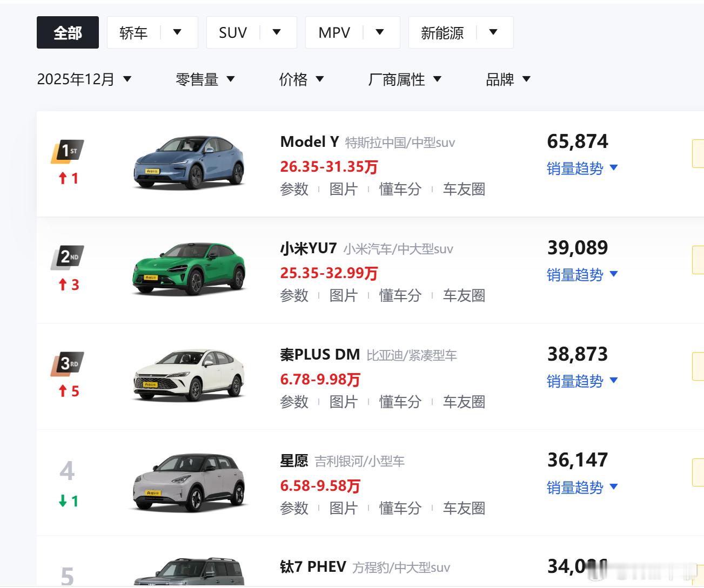Open the 价格 filter dropdown
This screenshot has width=704, height=588.
click(301, 79)
